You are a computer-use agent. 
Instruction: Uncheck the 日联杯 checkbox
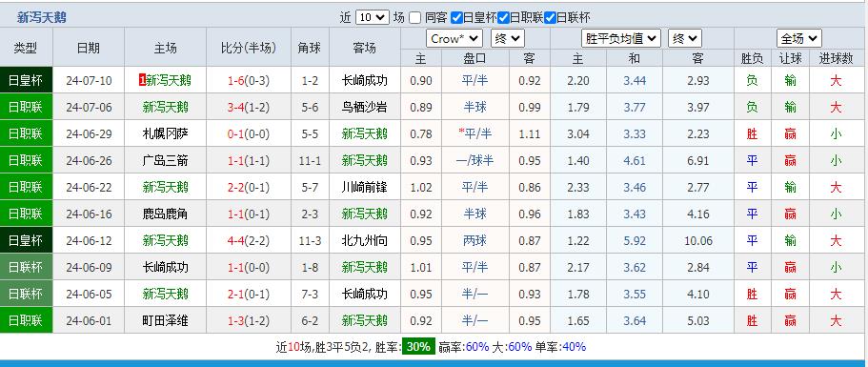550,18
